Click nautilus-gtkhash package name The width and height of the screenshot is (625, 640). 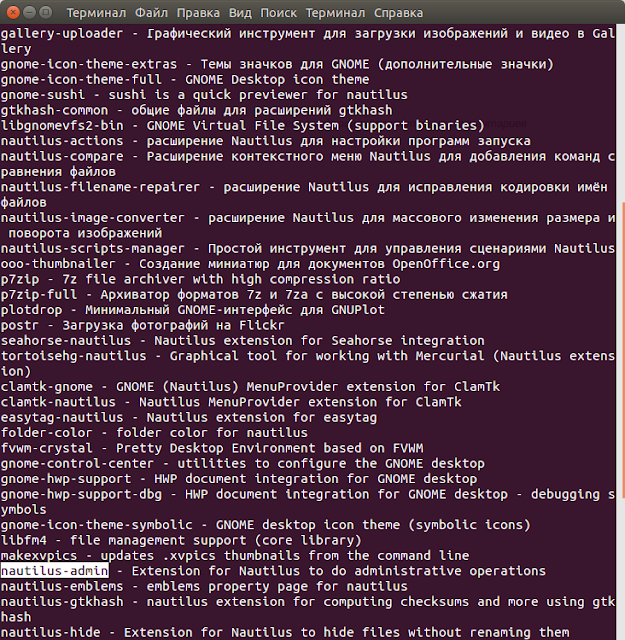coord(62,602)
